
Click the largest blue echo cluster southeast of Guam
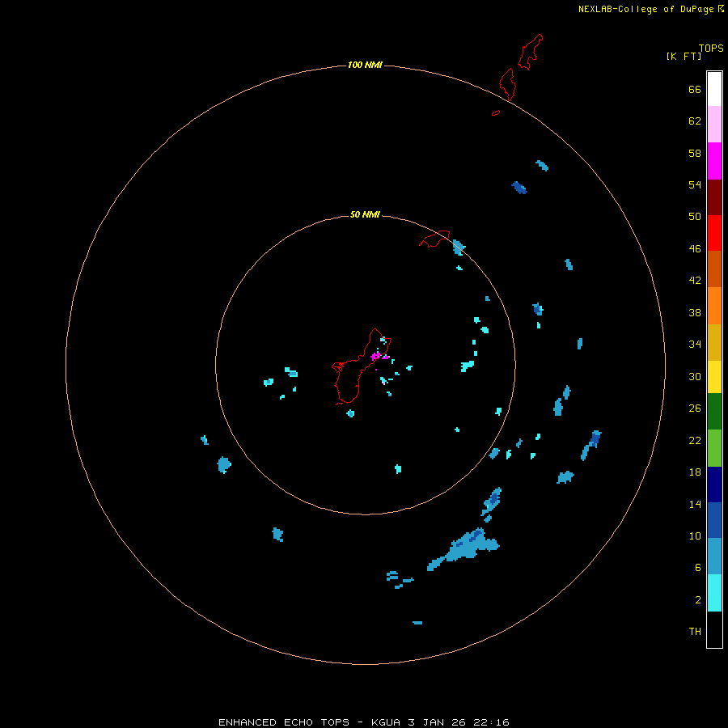tap(464, 548)
